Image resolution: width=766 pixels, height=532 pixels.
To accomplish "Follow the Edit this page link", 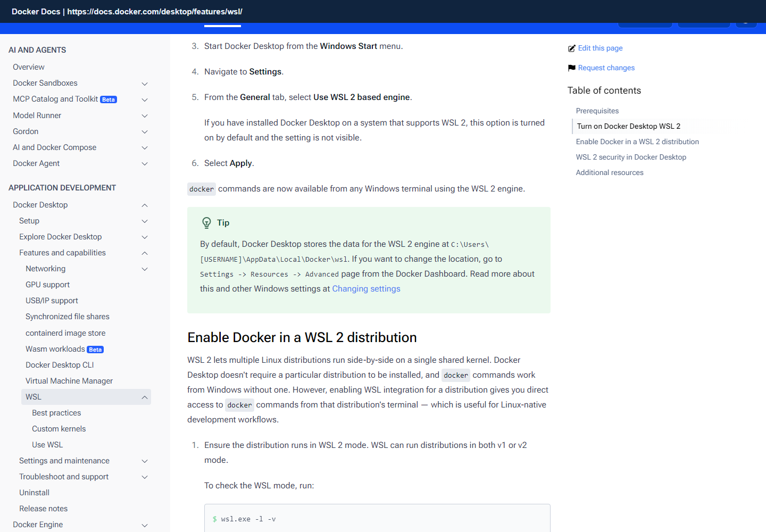I will click(600, 48).
